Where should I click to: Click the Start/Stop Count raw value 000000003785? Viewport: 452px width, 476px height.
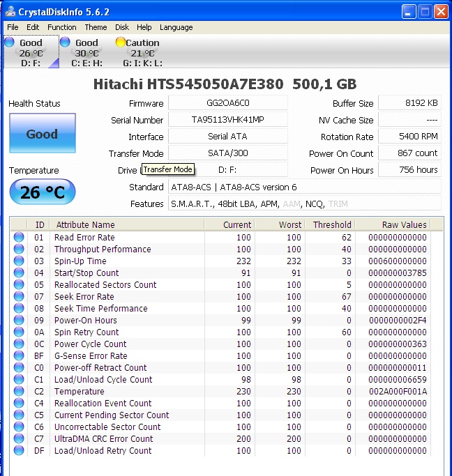point(398,273)
